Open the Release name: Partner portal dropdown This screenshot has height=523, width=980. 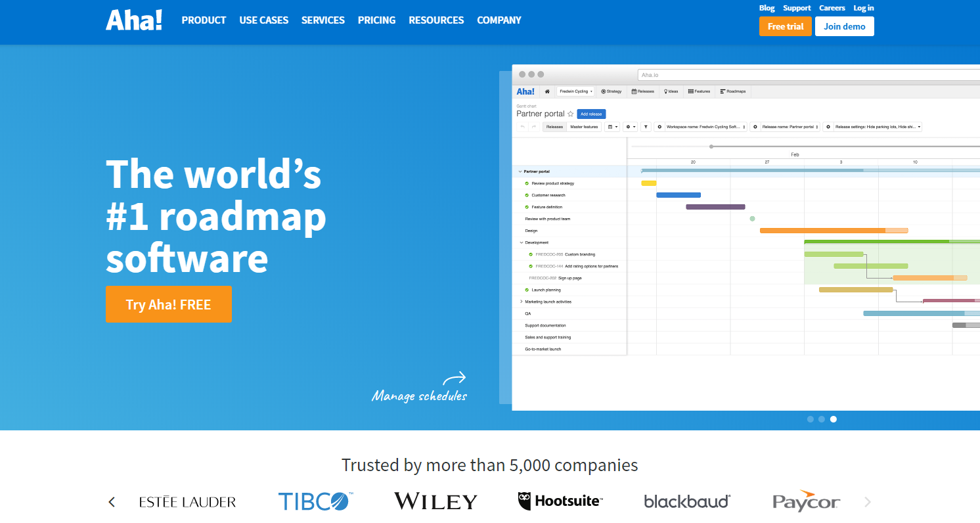click(790, 127)
